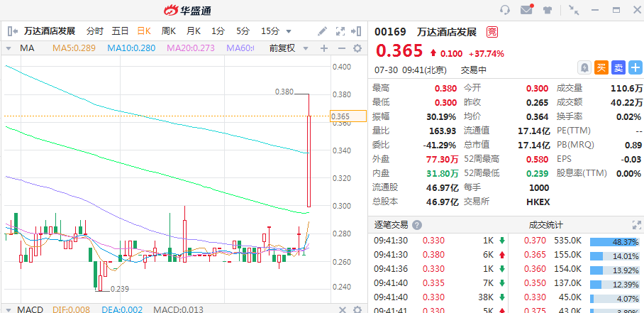Zoom out chart with minus icon
The image size is (644, 313).
341,48
